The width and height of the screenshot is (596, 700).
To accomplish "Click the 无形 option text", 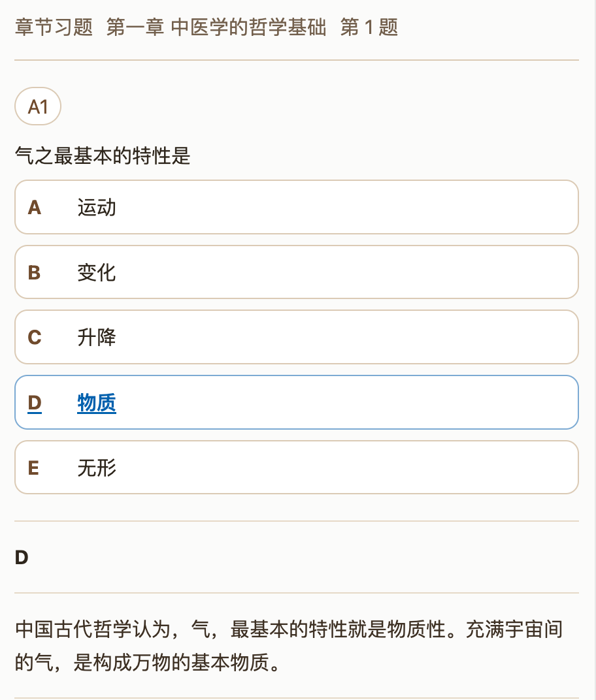I will pos(97,468).
